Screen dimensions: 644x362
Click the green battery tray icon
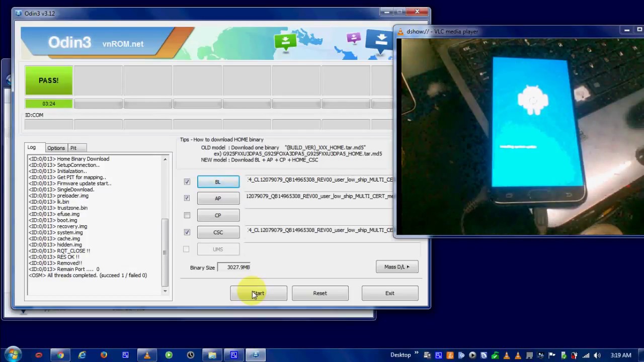[x=563, y=355]
